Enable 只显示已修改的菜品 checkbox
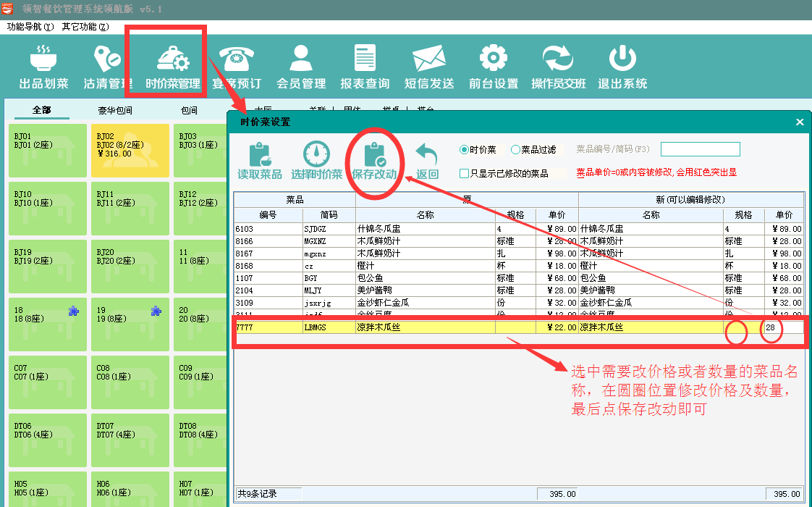Image resolution: width=812 pixels, height=507 pixels. pyautogui.click(x=465, y=174)
